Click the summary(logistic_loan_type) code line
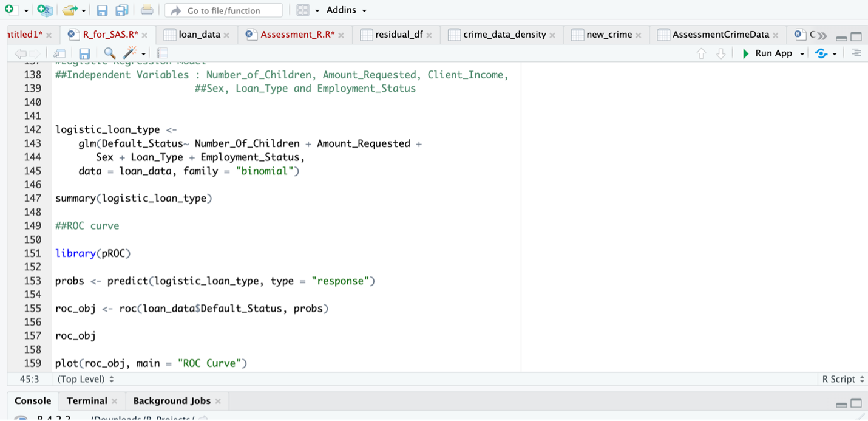 click(134, 199)
